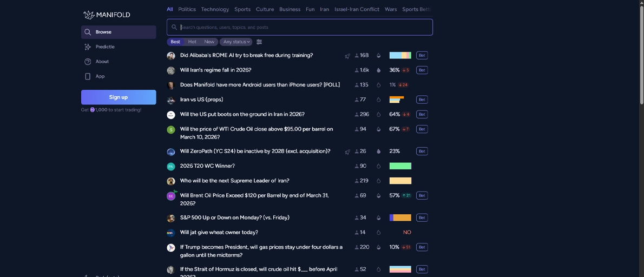Click Bet on WTI Crude Oil row

pos(422,129)
